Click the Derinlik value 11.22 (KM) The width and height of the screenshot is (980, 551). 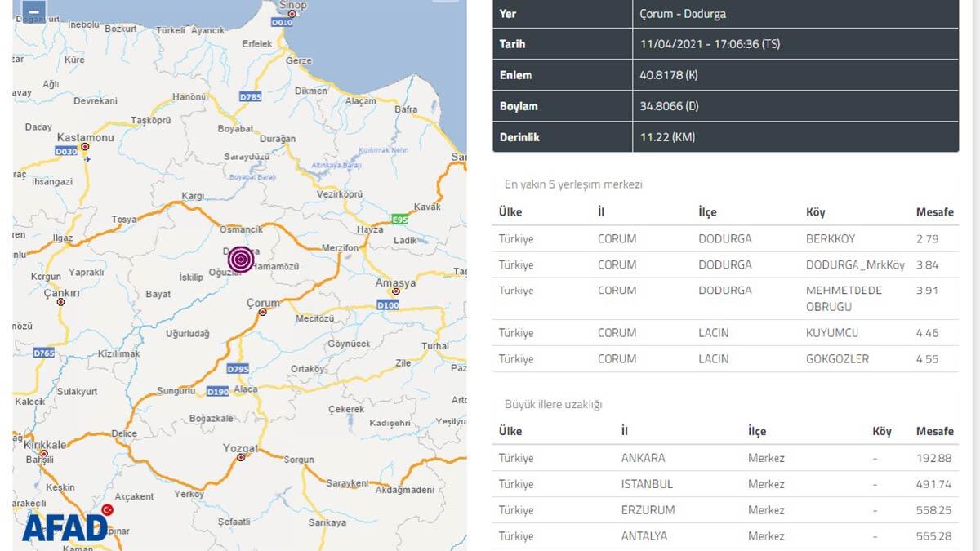click(x=667, y=137)
